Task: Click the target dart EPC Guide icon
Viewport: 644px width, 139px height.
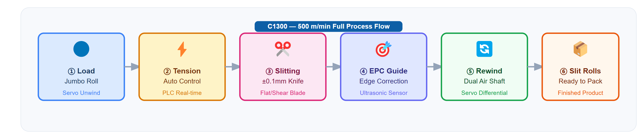Action: click(x=383, y=49)
